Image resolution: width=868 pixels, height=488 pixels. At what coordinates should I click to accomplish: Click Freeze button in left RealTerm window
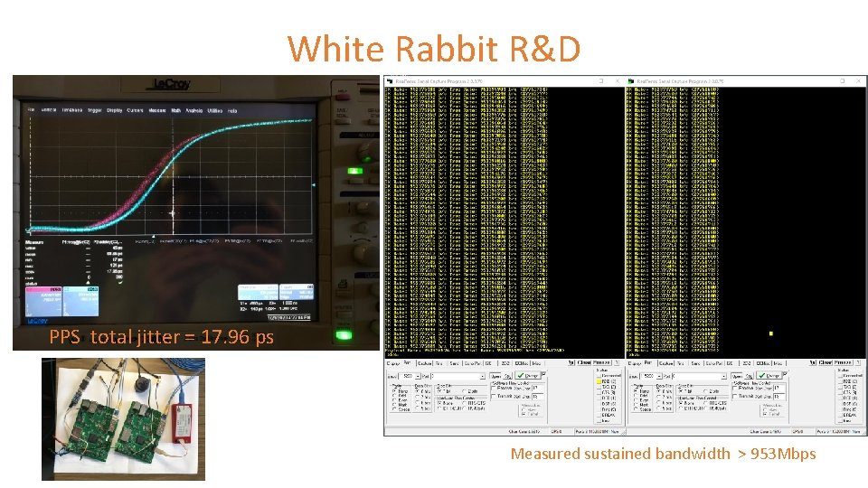click(x=602, y=363)
